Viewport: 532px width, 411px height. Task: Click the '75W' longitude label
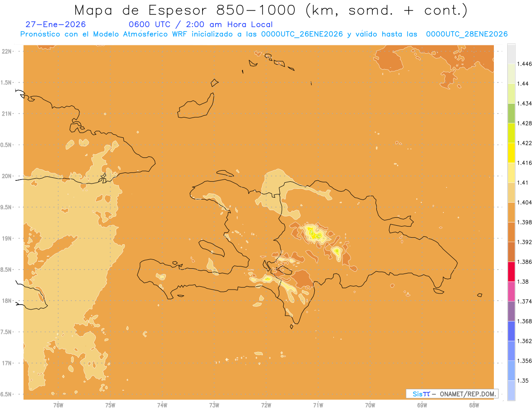[x=110, y=405]
